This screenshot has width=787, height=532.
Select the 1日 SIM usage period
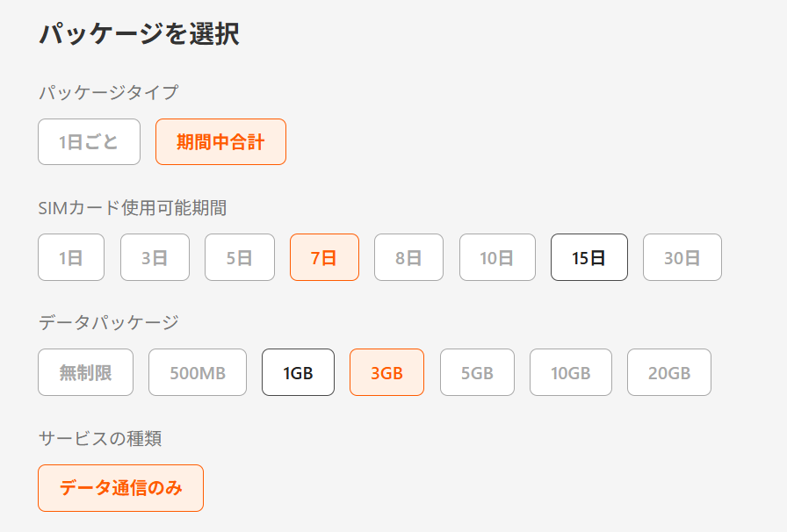pos(71,257)
